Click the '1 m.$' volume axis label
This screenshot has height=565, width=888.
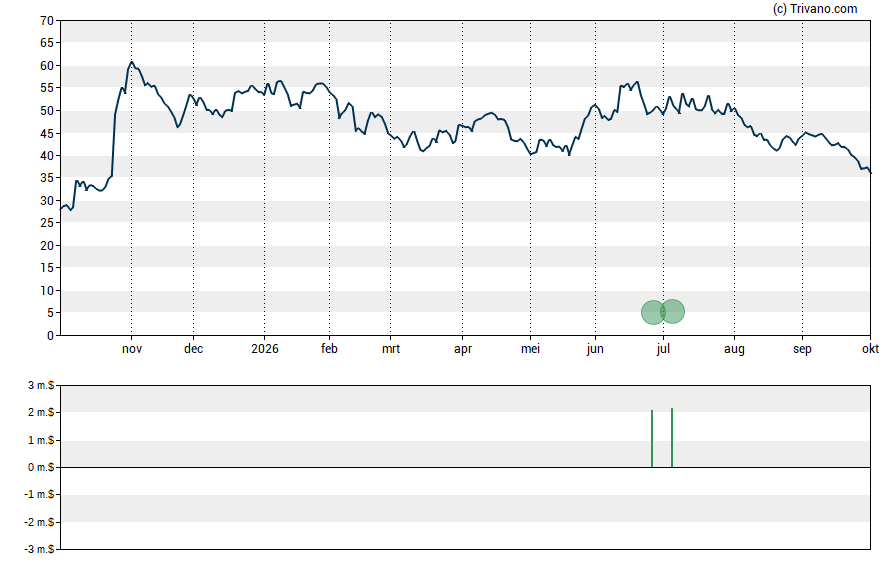41,440
